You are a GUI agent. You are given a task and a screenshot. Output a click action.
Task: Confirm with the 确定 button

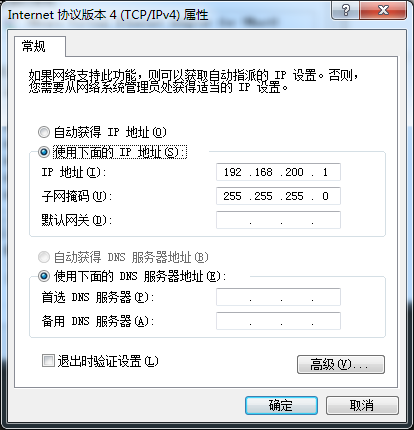point(281,405)
